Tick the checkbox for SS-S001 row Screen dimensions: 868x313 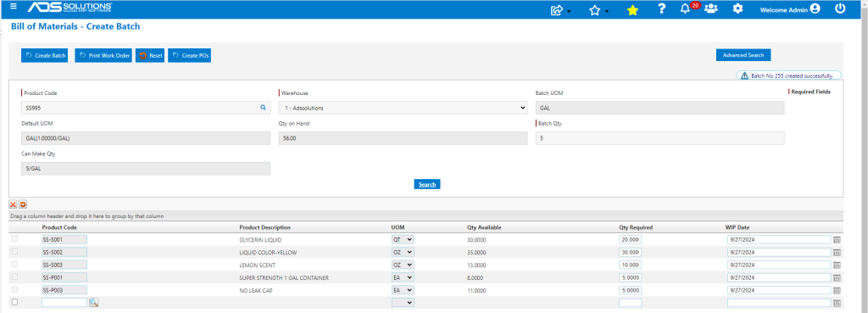click(15, 238)
